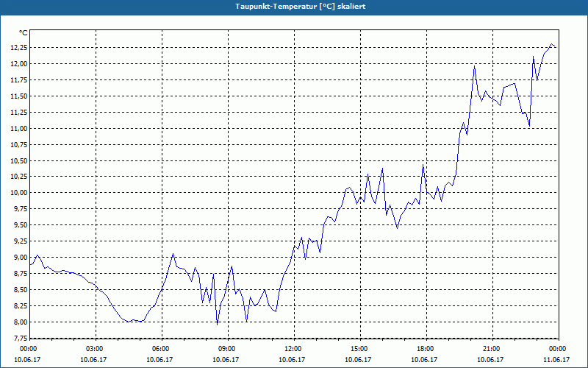The width and height of the screenshot is (588, 368).
Task: Click the '10.06.17' date under 03:00
Action: [93, 359]
